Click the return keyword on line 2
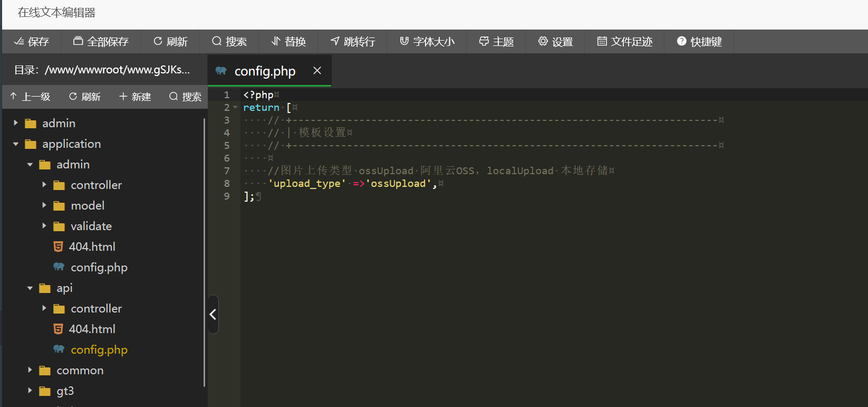 (x=261, y=108)
